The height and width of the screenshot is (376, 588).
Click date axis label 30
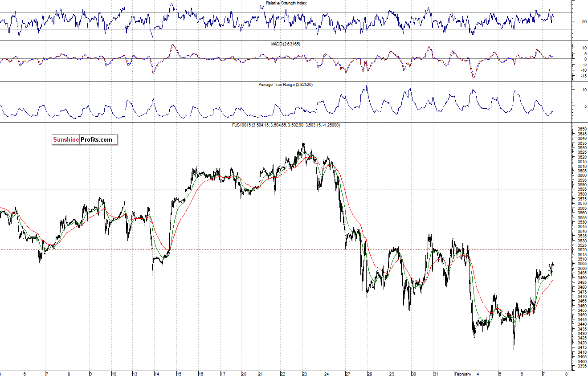(413, 374)
